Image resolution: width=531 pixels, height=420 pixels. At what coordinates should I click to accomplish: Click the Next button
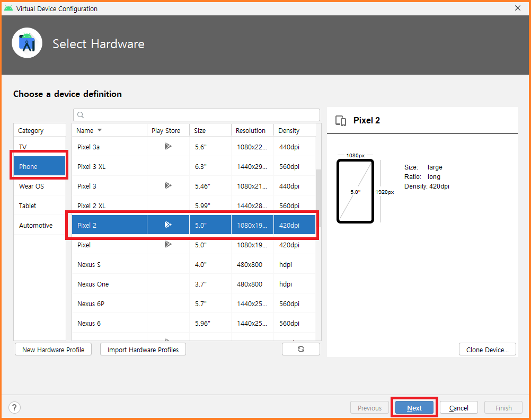414,408
